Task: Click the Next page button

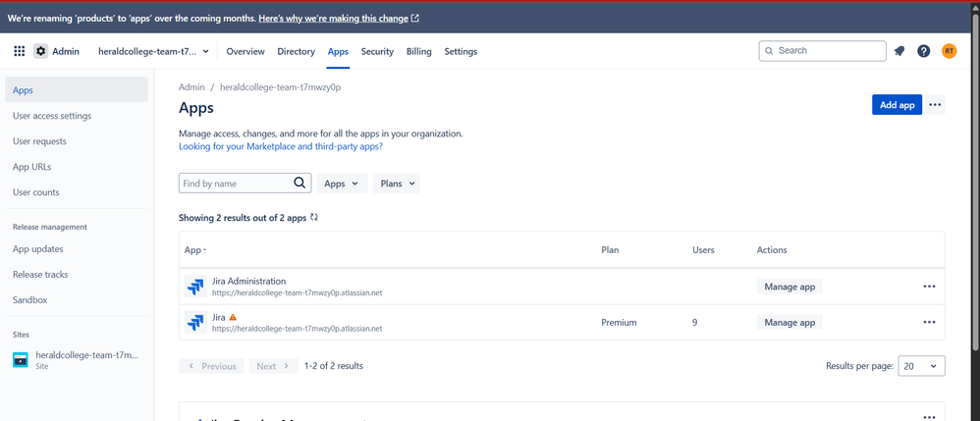Action: 274,366
